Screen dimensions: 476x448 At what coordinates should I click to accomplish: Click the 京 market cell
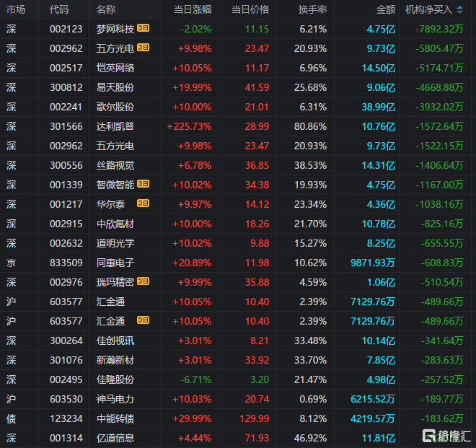12,263
